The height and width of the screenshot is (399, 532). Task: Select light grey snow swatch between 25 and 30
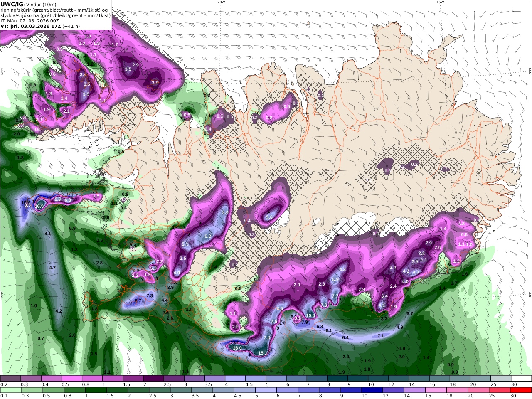(500, 378)
